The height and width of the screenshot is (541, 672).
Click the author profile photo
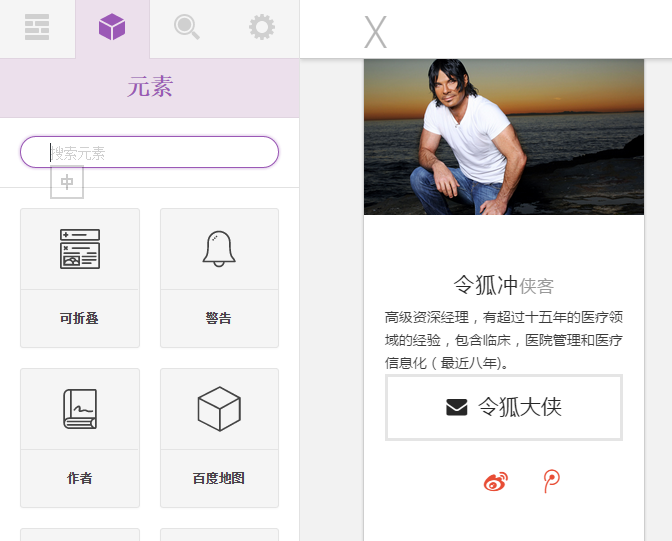504,137
